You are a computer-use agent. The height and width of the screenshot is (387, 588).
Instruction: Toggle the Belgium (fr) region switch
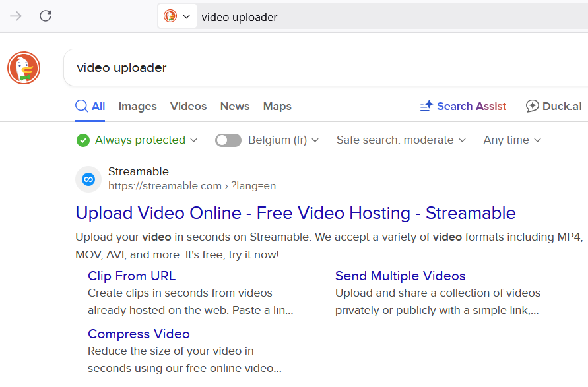(x=228, y=140)
